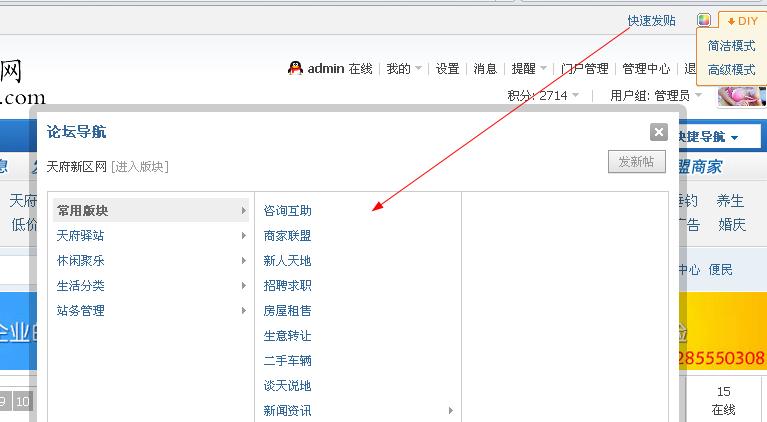Open 管理中心 link

[646, 68]
